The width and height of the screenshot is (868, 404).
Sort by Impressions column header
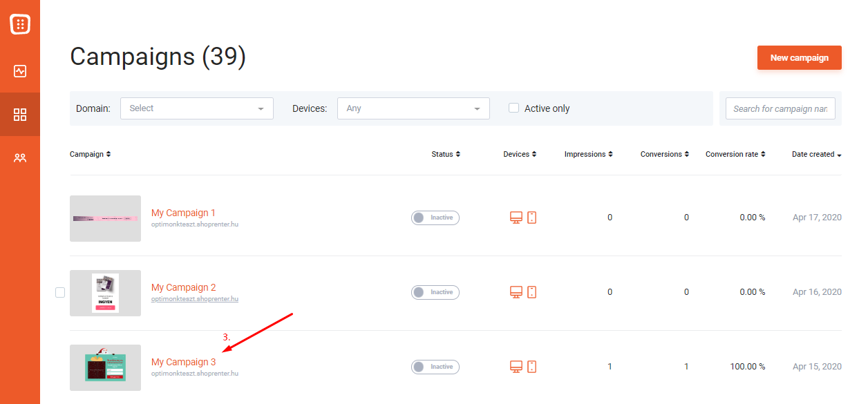click(x=588, y=154)
